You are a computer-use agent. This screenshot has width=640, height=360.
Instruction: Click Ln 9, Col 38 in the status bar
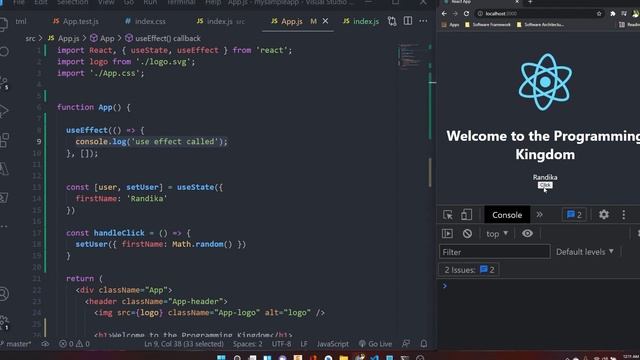[x=184, y=344]
